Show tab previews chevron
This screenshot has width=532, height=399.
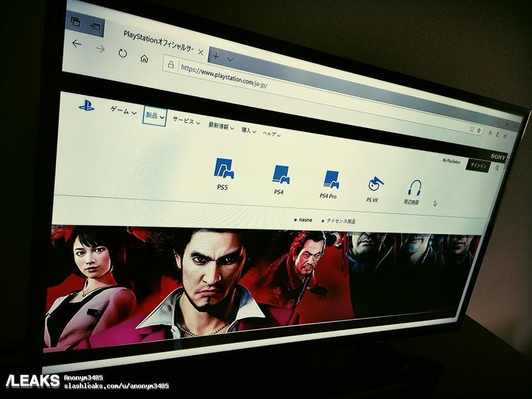230,59
